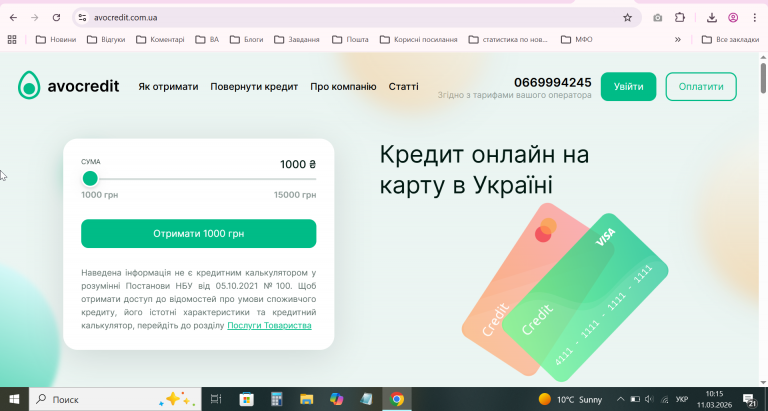
Task: Bookmark this page with the star icon
Action: [x=627, y=18]
